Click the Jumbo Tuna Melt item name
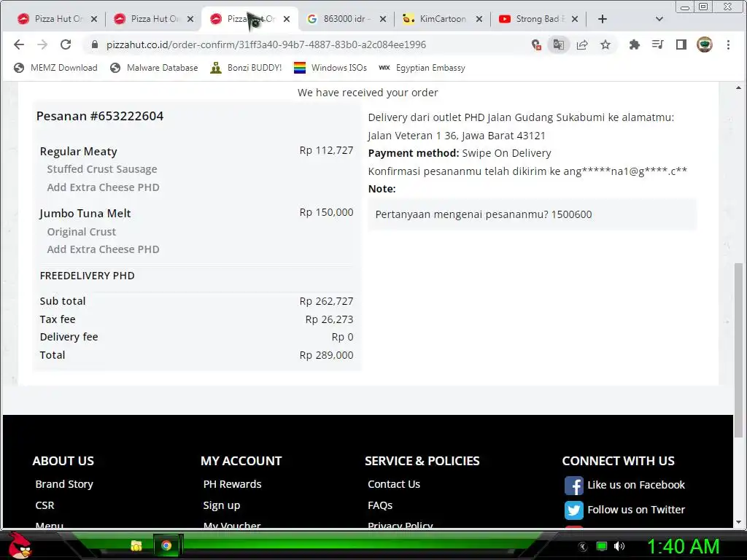Image resolution: width=747 pixels, height=560 pixels. pos(85,214)
